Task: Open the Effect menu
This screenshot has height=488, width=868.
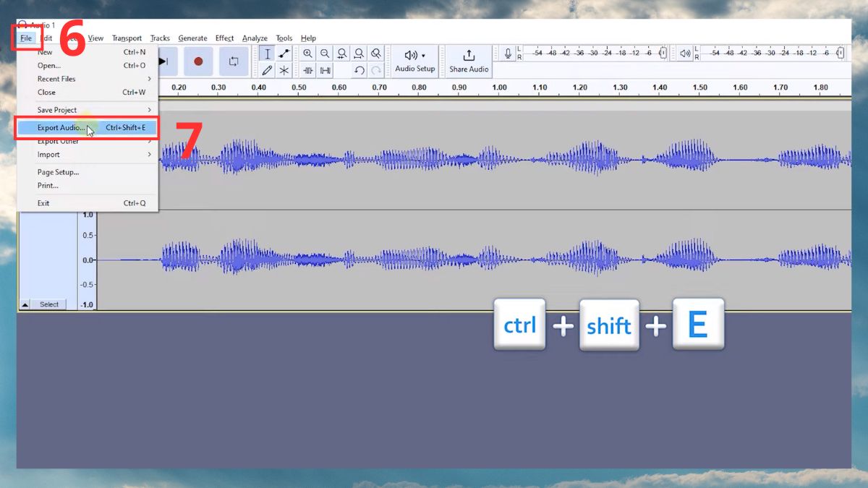Action: 224,38
